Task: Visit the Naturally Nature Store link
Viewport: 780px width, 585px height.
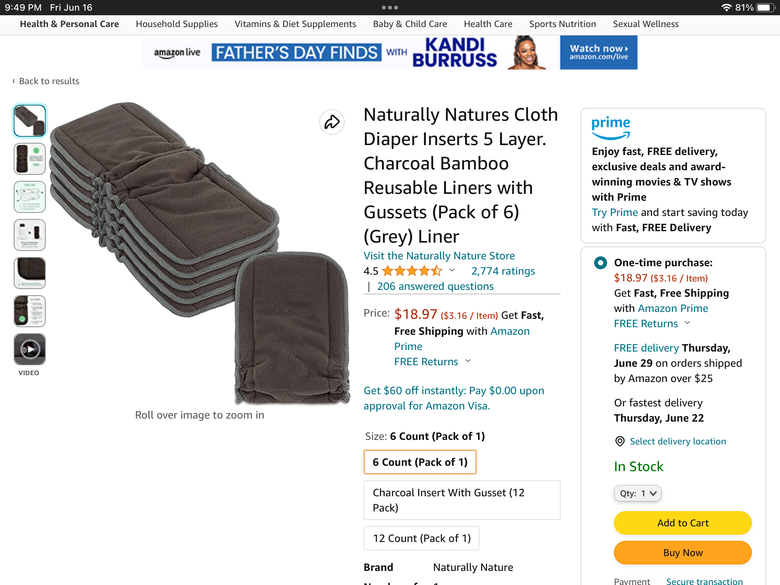Action: click(x=439, y=256)
